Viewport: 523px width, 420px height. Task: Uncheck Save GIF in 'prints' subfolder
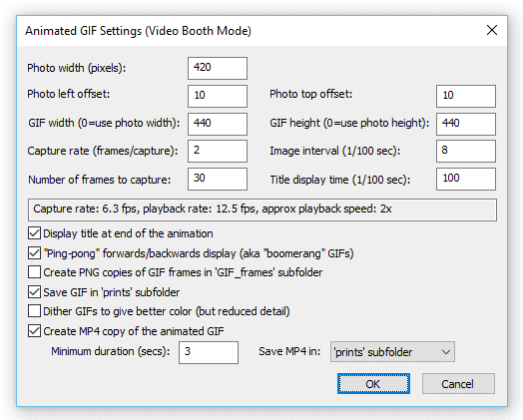(34, 292)
